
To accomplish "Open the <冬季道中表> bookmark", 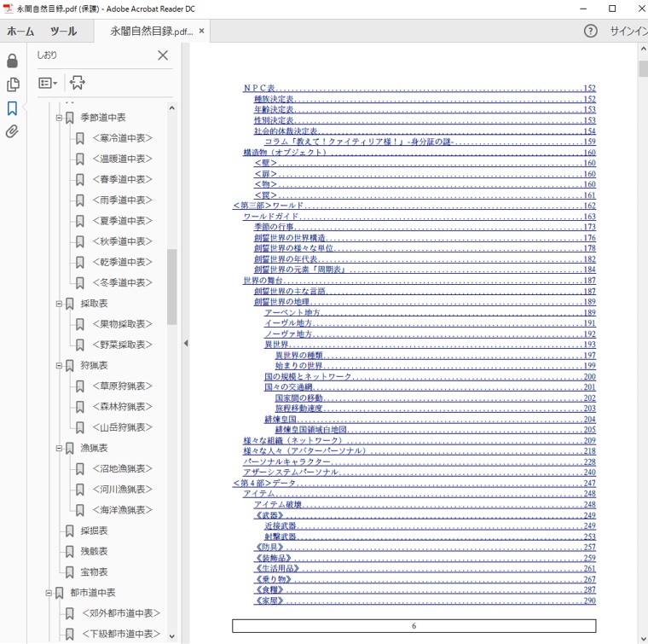I will tap(122, 282).
